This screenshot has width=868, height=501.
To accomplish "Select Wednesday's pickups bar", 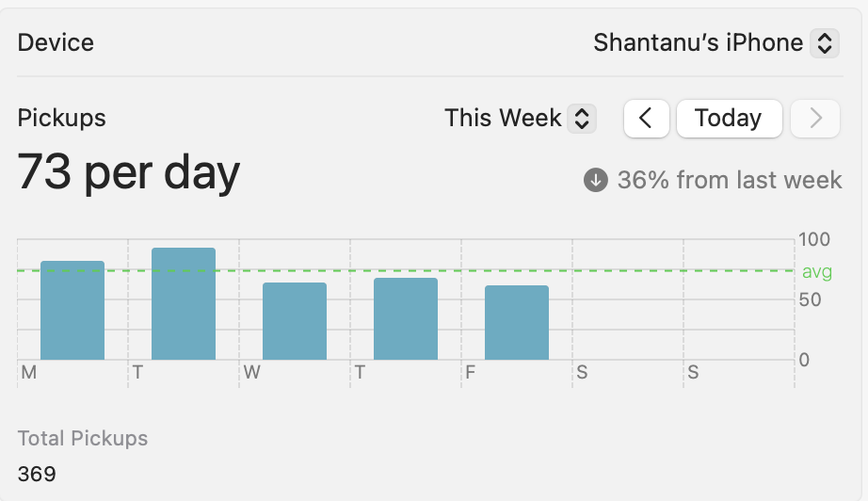I will (295, 321).
